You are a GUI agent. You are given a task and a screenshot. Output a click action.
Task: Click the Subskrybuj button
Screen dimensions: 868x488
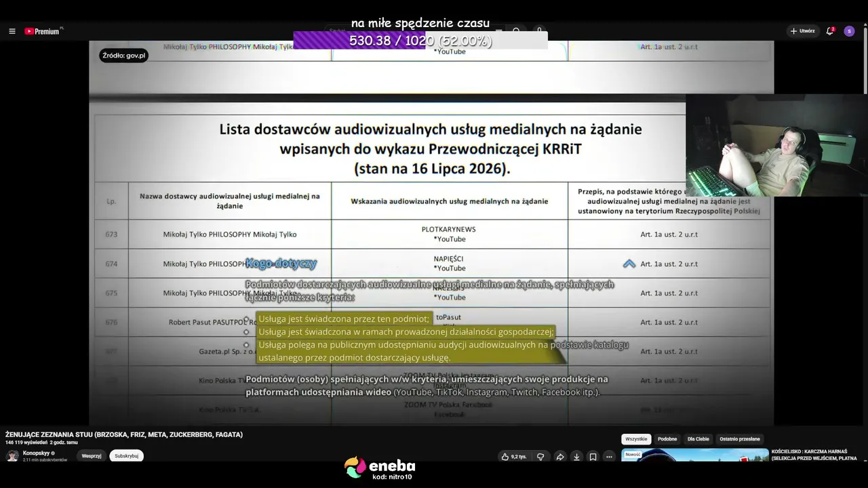pos(126,456)
